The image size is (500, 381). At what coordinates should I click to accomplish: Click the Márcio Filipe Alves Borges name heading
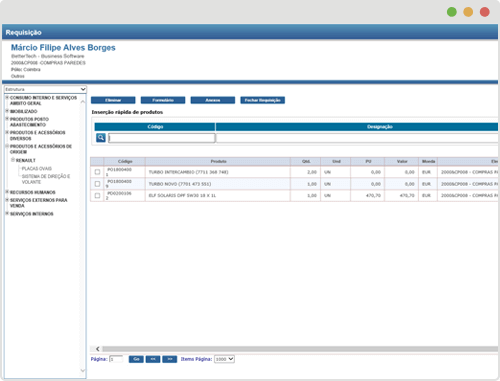tap(63, 48)
